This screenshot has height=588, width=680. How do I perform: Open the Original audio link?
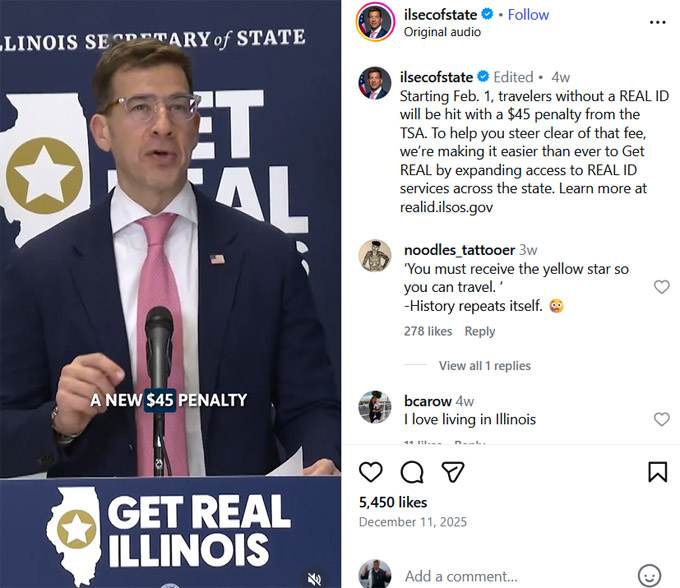coord(442,32)
